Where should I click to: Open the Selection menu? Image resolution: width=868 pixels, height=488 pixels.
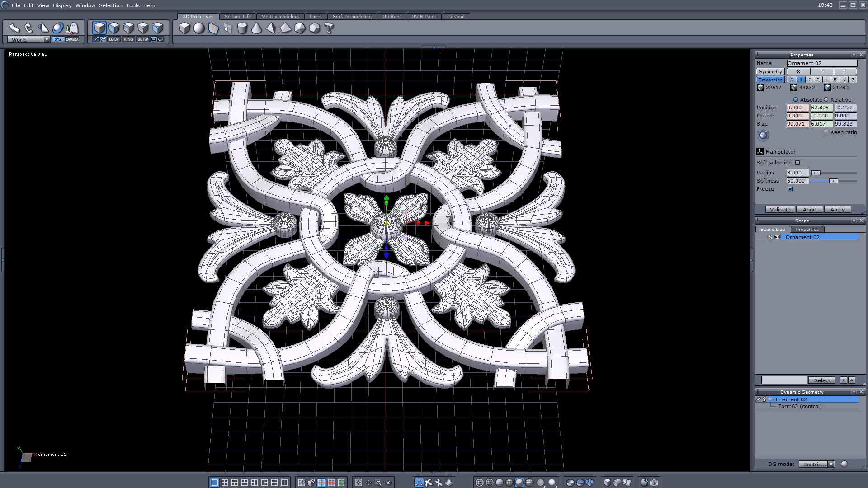point(110,5)
